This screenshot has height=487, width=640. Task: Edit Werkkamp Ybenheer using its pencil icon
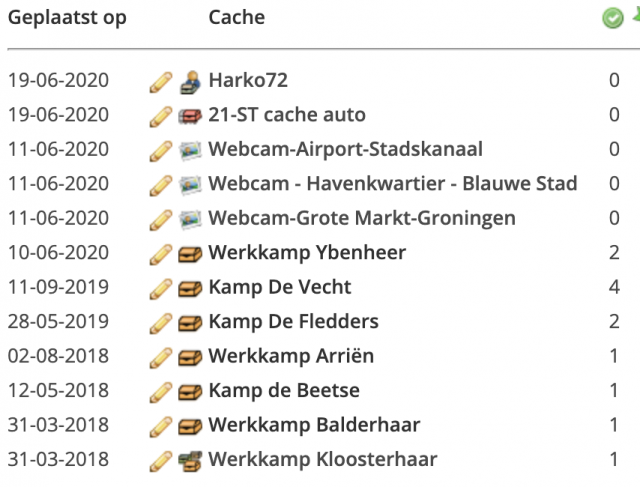tap(160, 254)
